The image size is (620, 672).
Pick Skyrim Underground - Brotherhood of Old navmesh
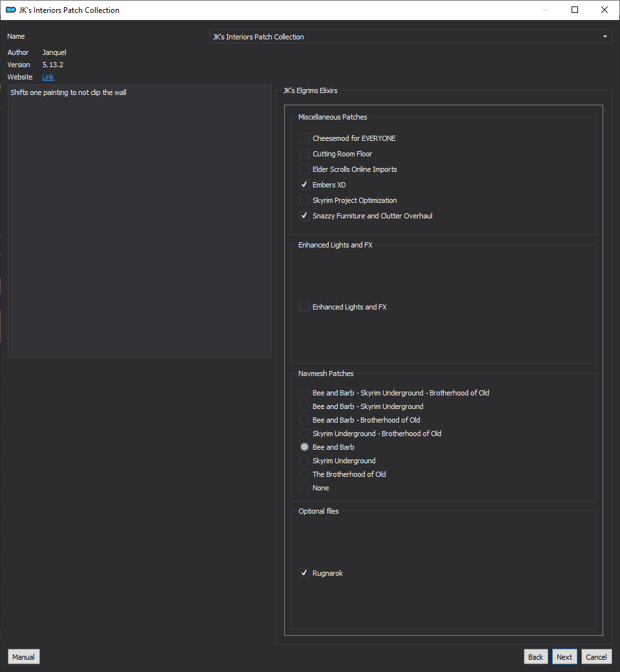tap(304, 434)
